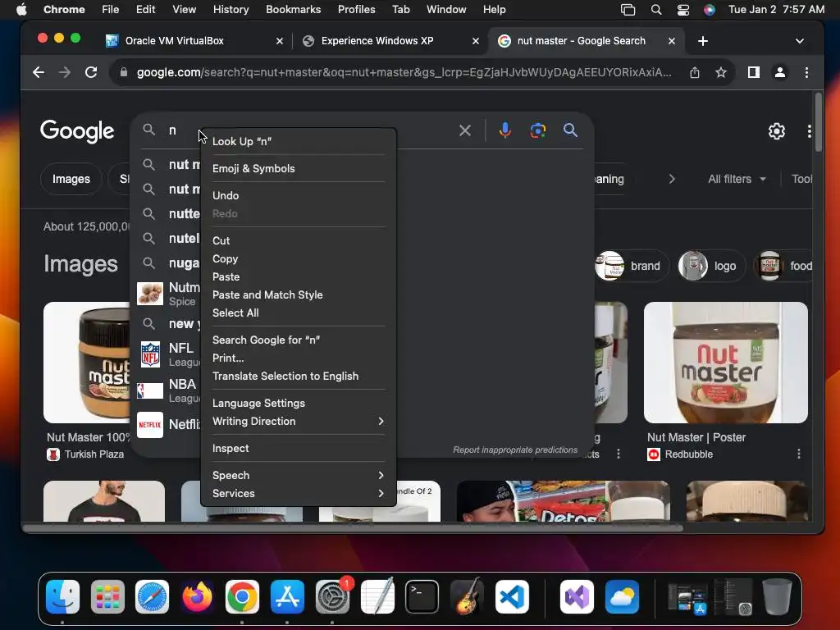Viewport: 840px width, 630px height.
Task: Open the Nut Master | Poster result link
Action: [696, 437]
